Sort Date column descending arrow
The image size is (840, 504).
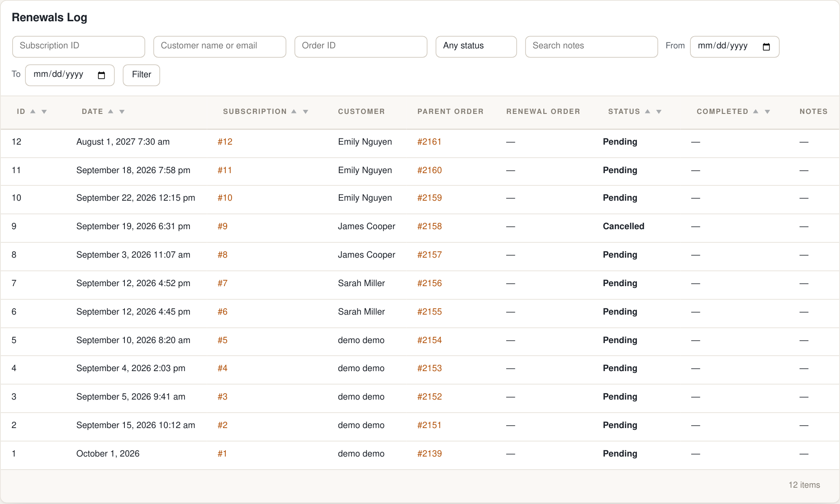pyautogui.click(x=122, y=112)
